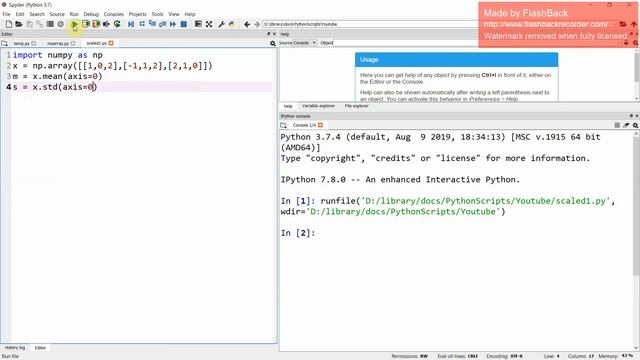Run the file with green play button
Viewport: 640px width, 360px height.
[x=75, y=24]
